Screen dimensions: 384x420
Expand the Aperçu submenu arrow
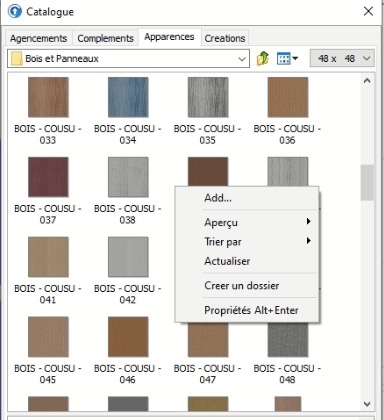coord(309,221)
